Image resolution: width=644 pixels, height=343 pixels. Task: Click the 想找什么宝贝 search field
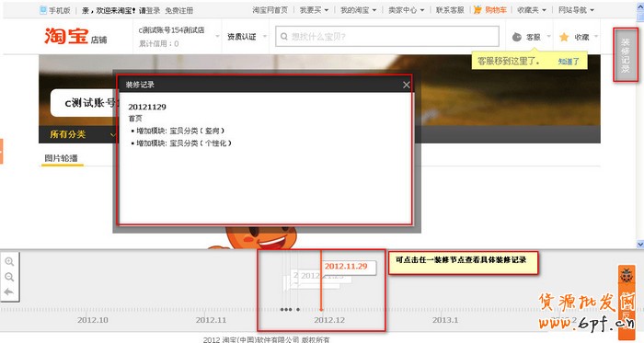387,37
